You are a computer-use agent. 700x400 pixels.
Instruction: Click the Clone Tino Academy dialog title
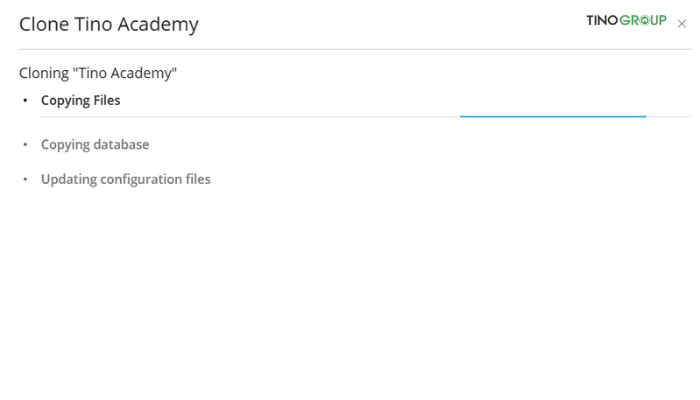click(108, 24)
